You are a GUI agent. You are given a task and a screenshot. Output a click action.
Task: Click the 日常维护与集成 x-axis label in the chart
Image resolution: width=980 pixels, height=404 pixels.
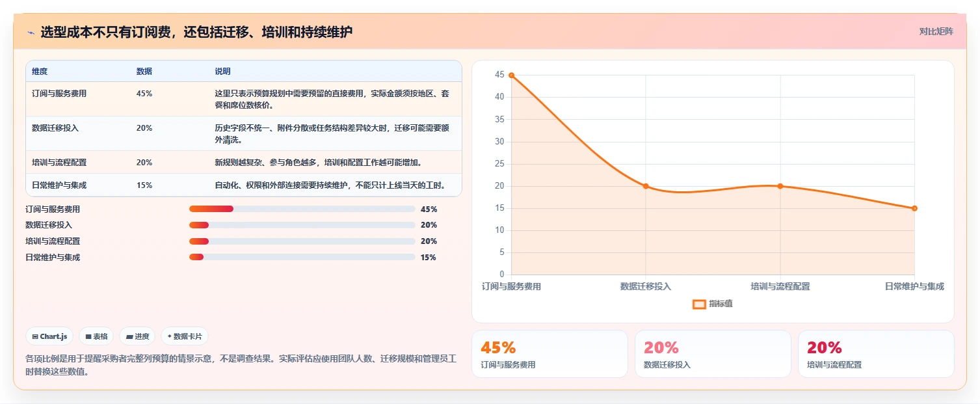pos(914,286)
